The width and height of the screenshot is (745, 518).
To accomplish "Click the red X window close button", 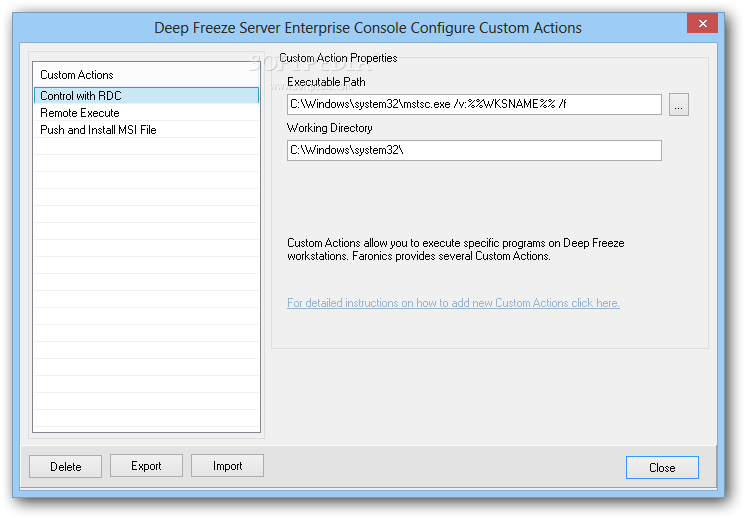I will pos(703,23).
